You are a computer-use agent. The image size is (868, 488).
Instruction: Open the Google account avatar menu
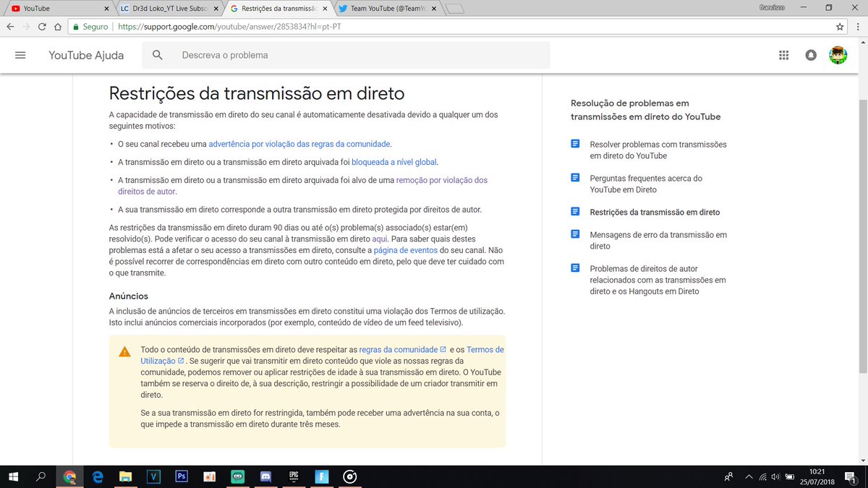click(x=838, y=55)
